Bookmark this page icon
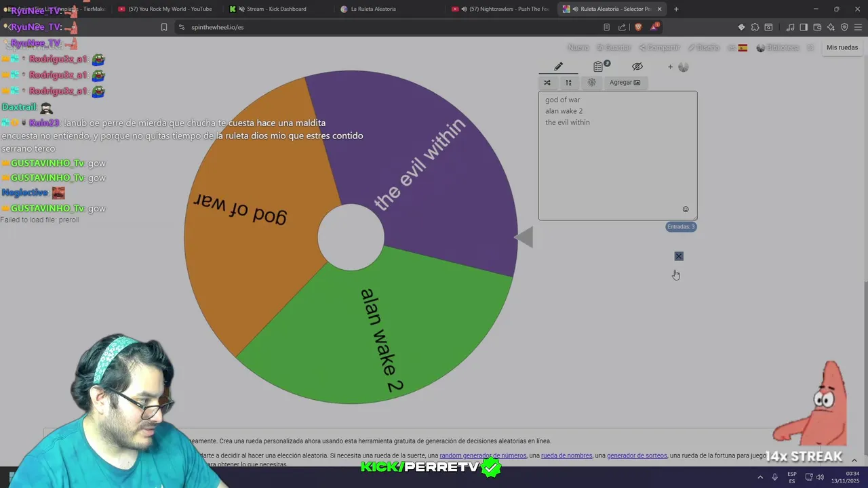The height and width of the screenshot is (488, 868). coord(164,27)
